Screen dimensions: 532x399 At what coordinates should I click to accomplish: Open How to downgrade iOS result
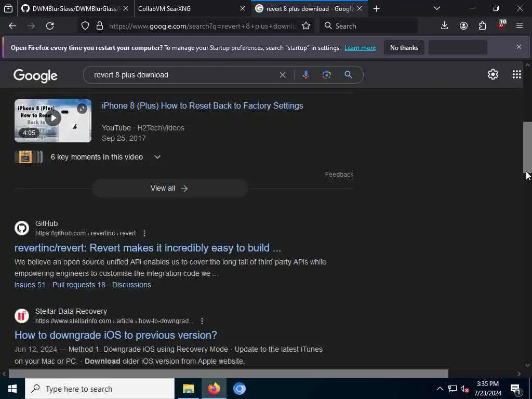click(x=116, y=335)
